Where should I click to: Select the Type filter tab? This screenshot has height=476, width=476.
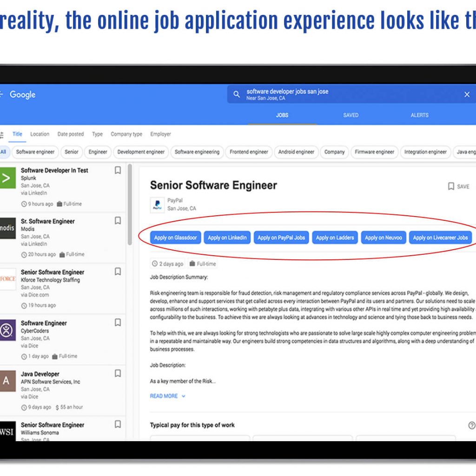point(98,134)
